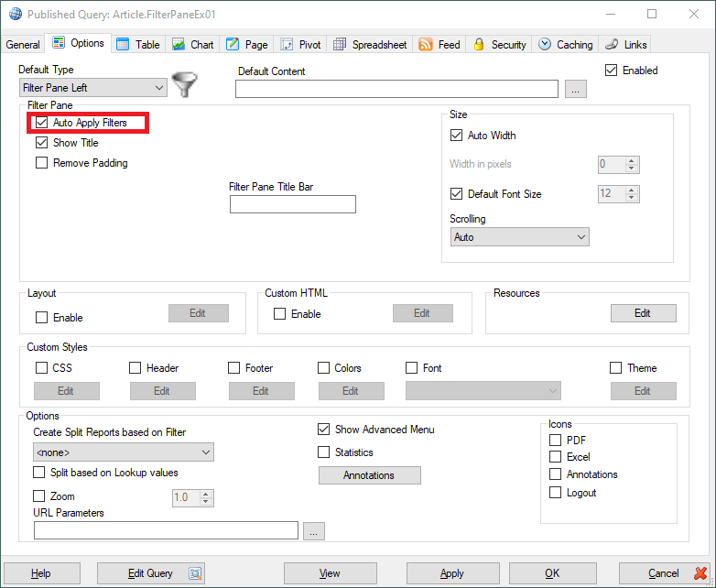Increase the Zoom value spinner
716x588 pixels.
click(x=206, y=495)
